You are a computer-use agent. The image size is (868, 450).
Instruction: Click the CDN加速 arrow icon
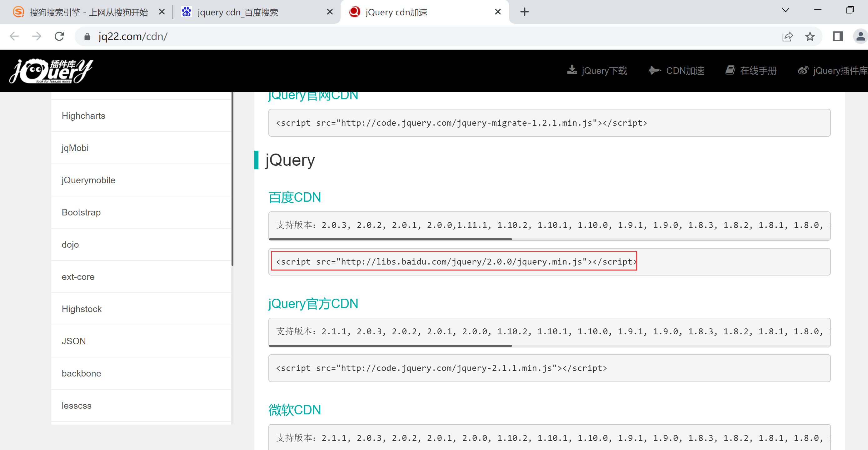point(655,70)
